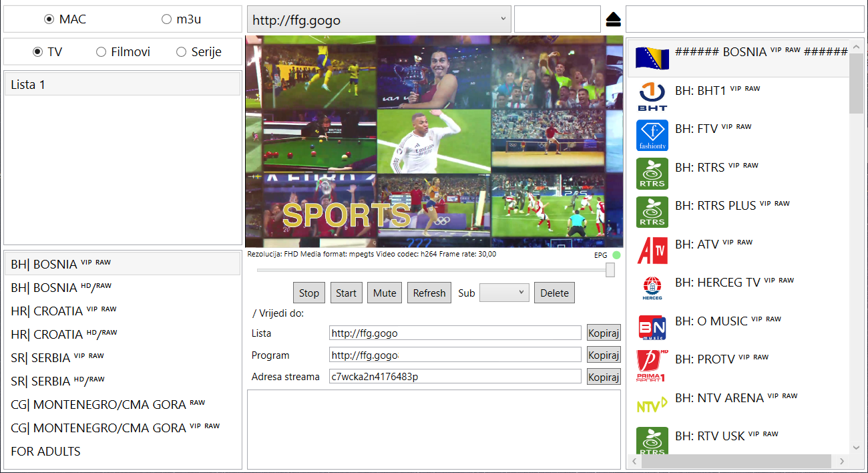Click the ATV channel logo

(x=652, y=251)
